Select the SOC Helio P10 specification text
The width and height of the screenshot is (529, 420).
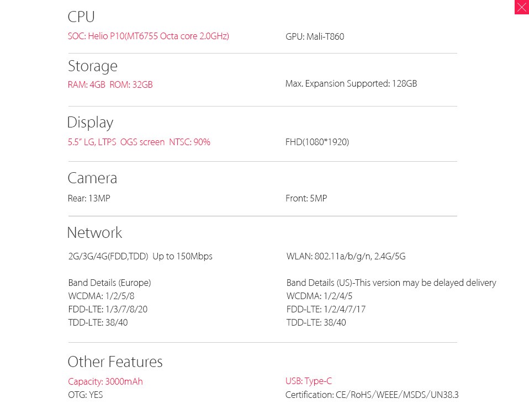click(x=149, y=36)
